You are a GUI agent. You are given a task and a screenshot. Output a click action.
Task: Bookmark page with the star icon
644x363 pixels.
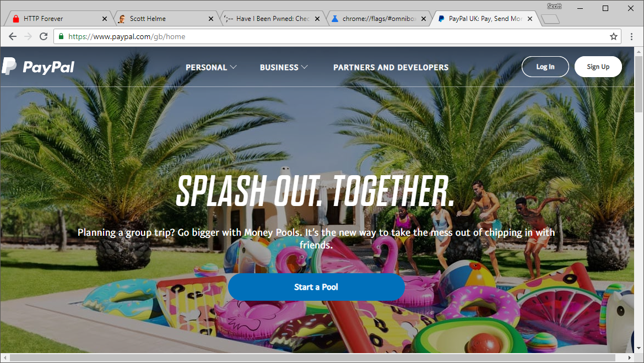[614, 36]
